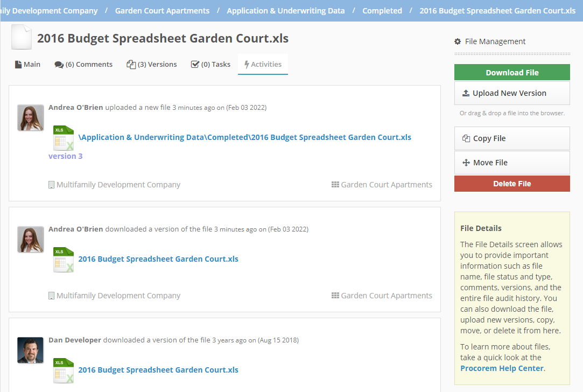
Task: Go to Application & Underwriting Data breadcrumb
Action: (x=285, y=11)
